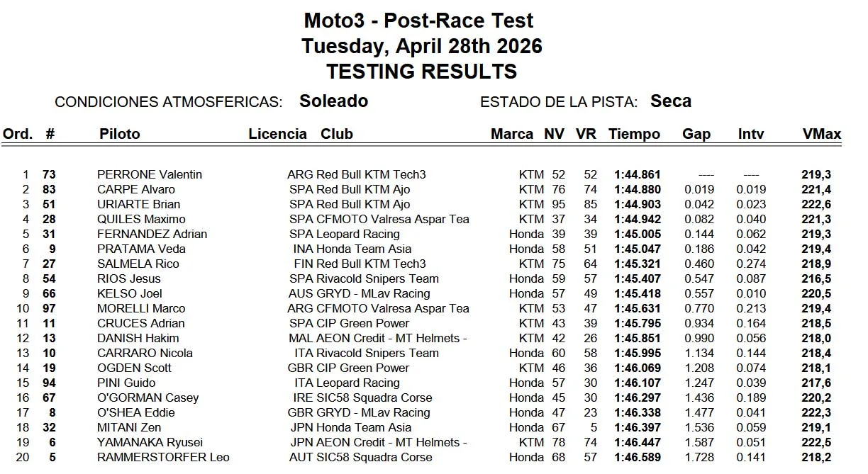Select rider name CARPE Alvaro
The width and height of the screenshot is (868, 474).
pos(136,189)
